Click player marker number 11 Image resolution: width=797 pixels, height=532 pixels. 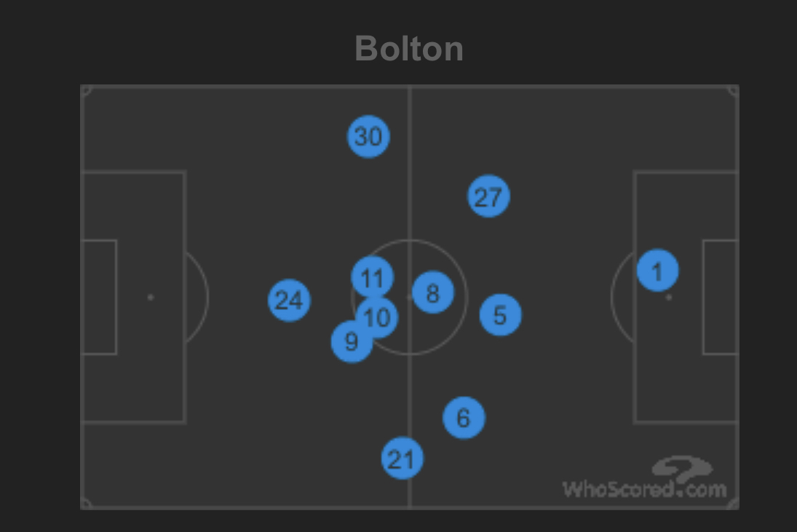coord(373,277)
